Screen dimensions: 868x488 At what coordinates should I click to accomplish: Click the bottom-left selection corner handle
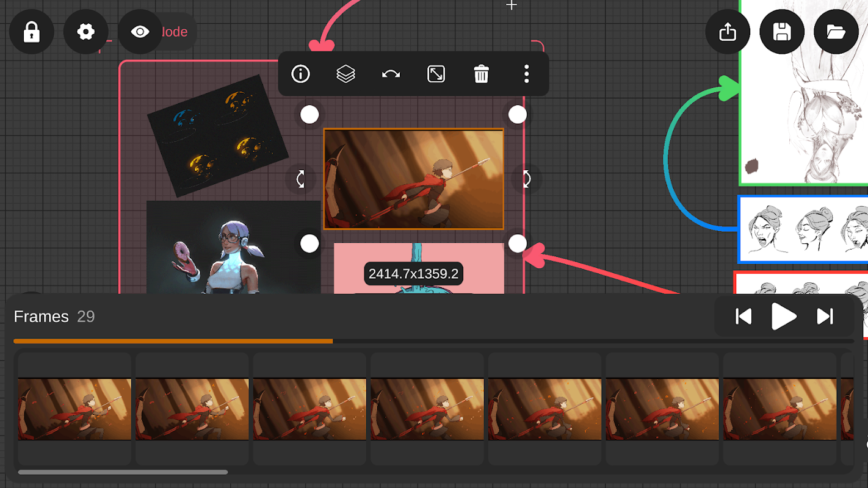tap(309, 243)
